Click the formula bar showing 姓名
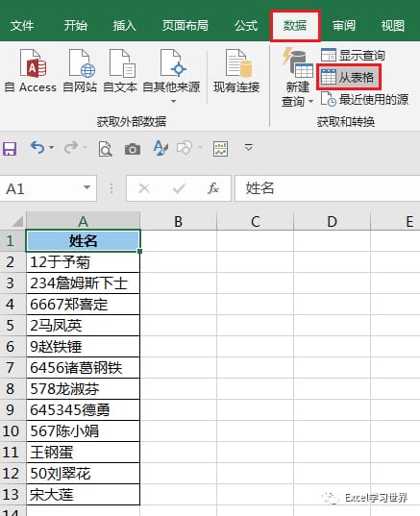The height and width of the screenshot is (516, 420). tap(328, 188)
